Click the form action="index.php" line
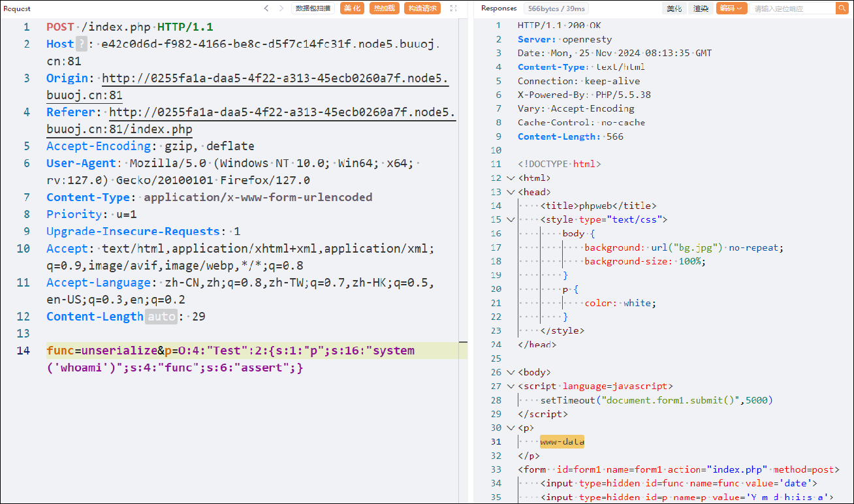The width and height of the screenshot is (854, 504). [678, 469]
